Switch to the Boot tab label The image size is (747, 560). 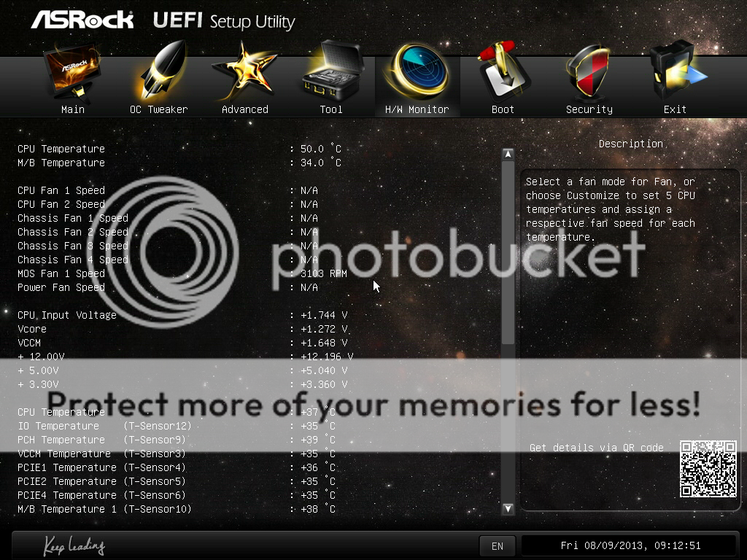pyautogui.click(x=503, y=109)
